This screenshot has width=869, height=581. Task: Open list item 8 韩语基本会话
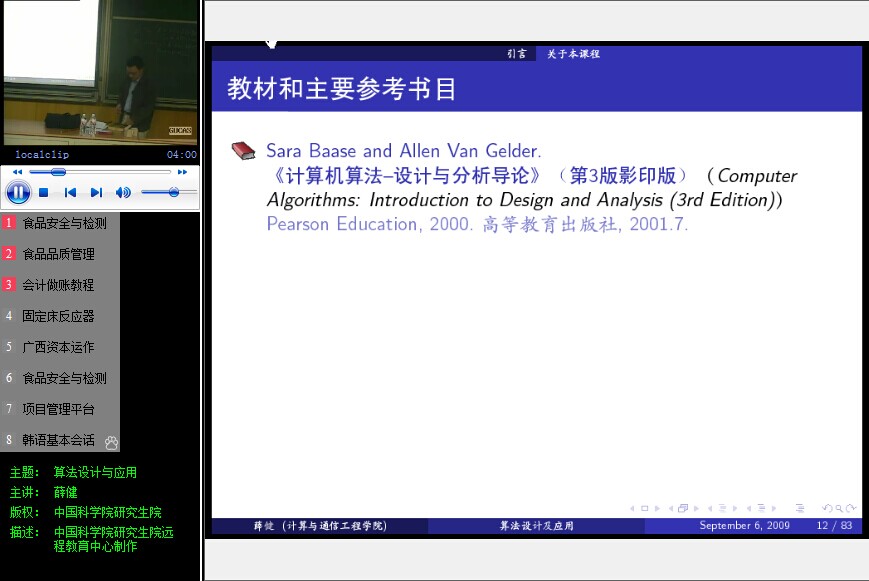60,440
